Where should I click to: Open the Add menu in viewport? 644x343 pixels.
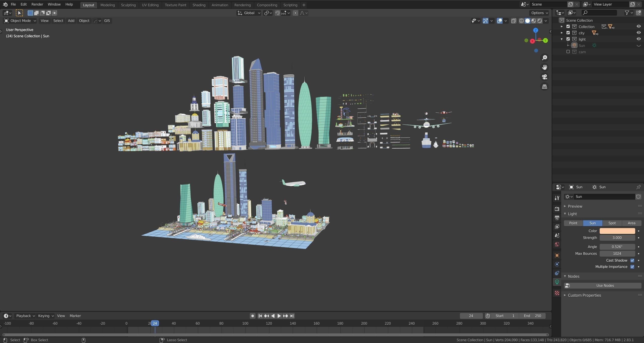point(71,21)
